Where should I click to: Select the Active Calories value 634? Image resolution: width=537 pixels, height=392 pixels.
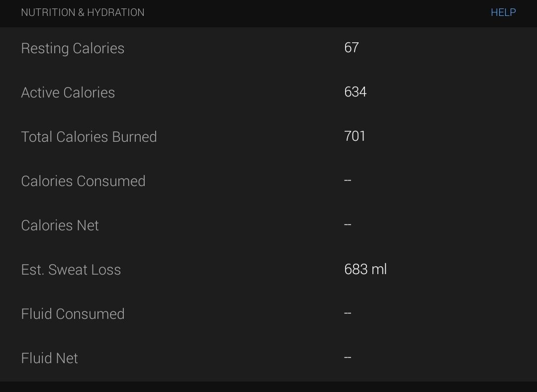[x=356, y=92]
